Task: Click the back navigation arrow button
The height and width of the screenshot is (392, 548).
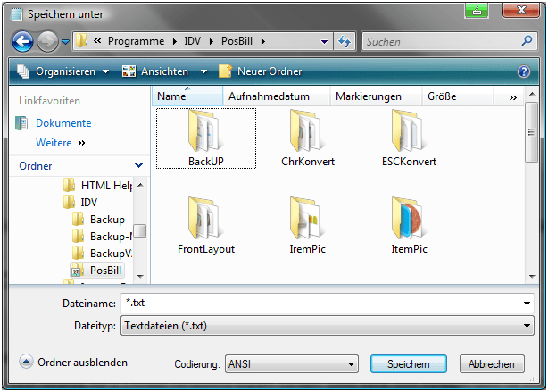Action: 24,41
